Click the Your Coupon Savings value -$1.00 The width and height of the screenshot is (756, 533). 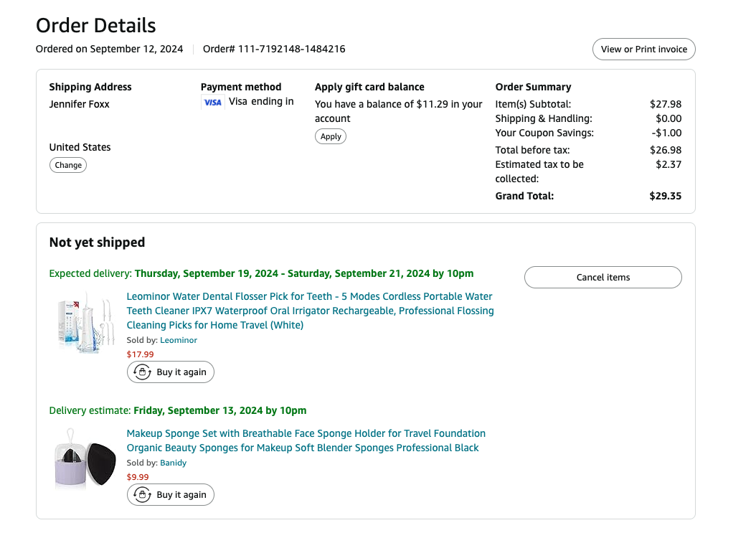(x=666, y=133)
